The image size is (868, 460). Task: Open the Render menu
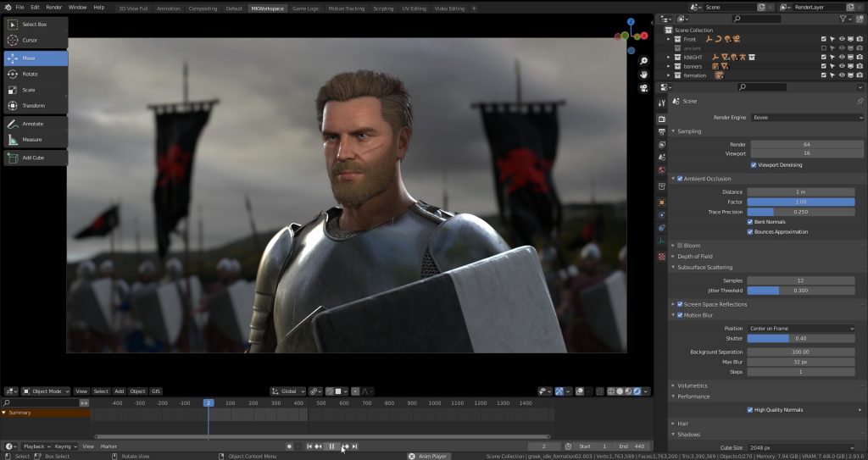(x=53, y=8)
